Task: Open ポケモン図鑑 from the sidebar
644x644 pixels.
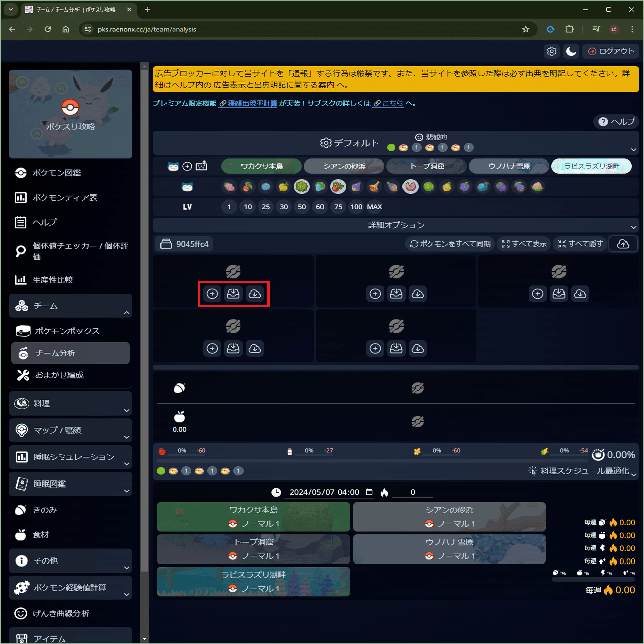Action: (70, 173)
